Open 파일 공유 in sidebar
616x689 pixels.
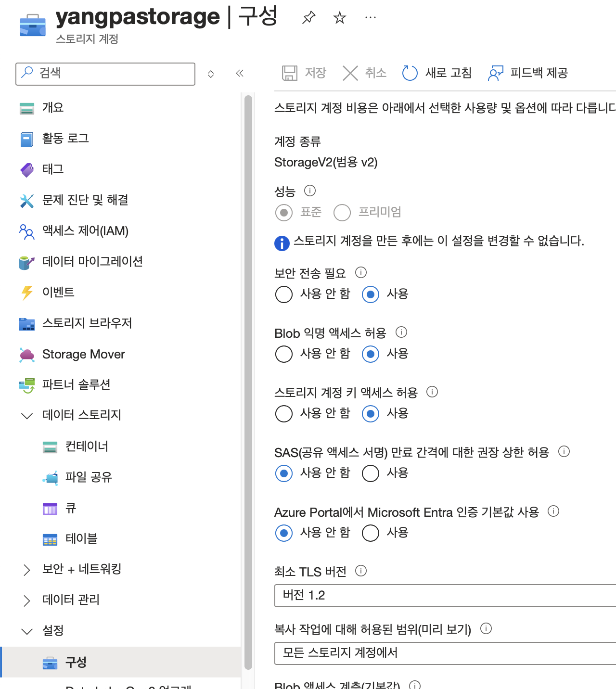click(89, 477)
